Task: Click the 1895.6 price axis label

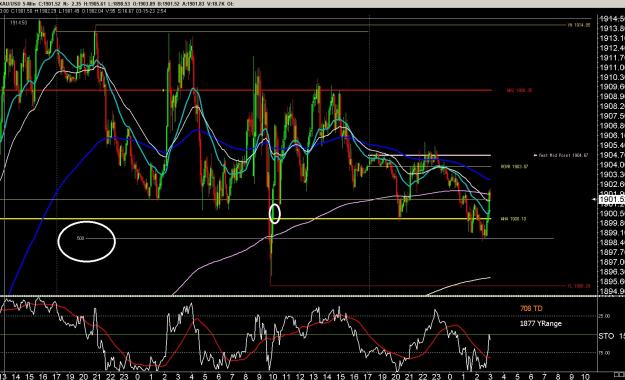Action: (612, 282)
